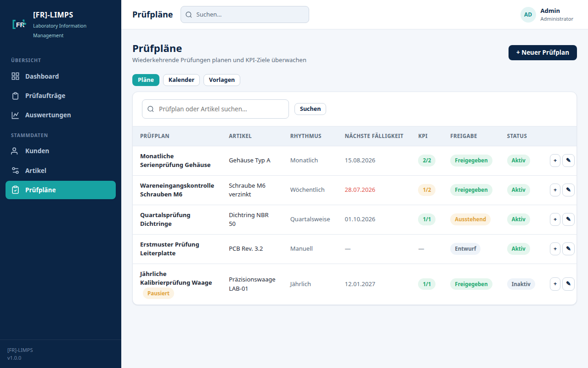Click the Pausiert badge

(x=158, y=293)
